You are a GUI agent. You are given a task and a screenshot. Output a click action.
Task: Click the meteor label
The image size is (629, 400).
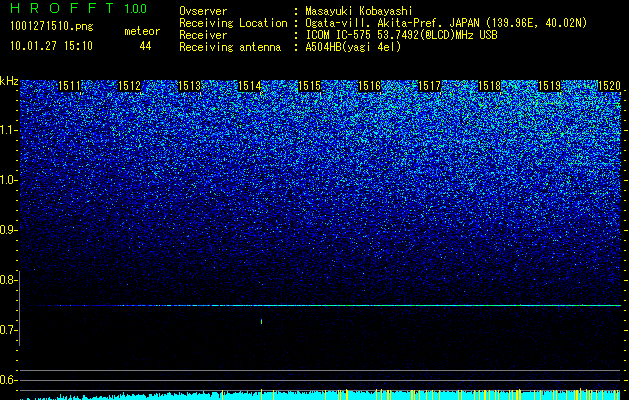tap(142, 31)
